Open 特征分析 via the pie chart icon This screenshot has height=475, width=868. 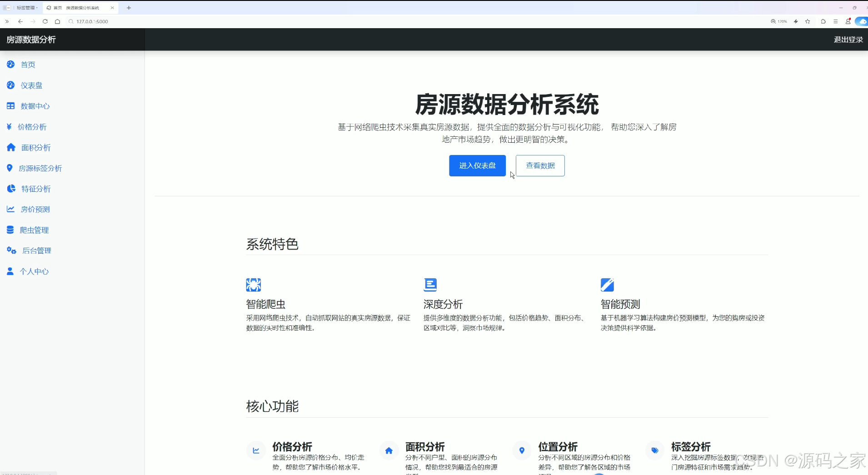[x=11, y=189]
